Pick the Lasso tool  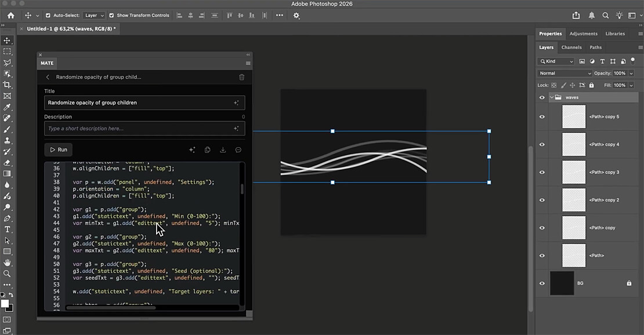[x=8, y=63]
